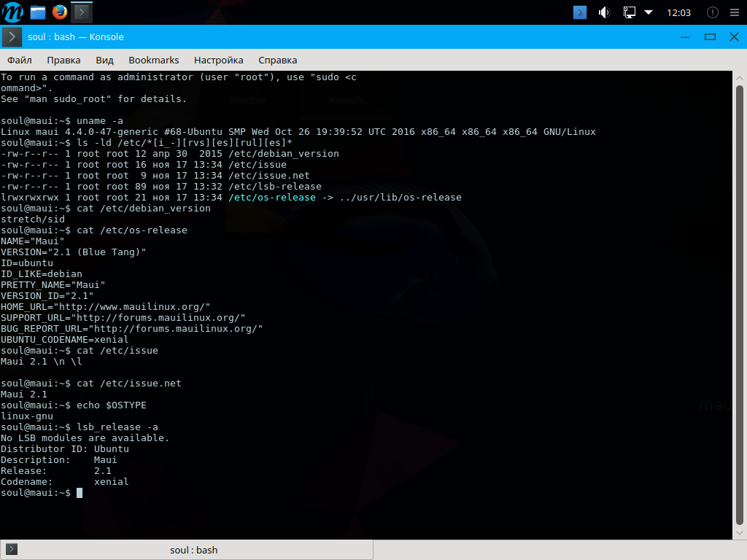Click the Konsole window title icon
This screenshot has width=747, height=560.
[x=12, y=36]
